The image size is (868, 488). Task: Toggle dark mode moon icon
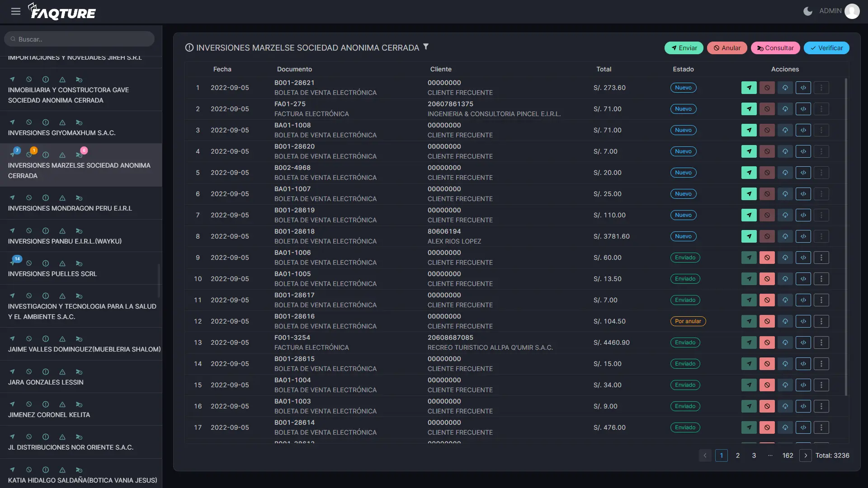(807, 11)
